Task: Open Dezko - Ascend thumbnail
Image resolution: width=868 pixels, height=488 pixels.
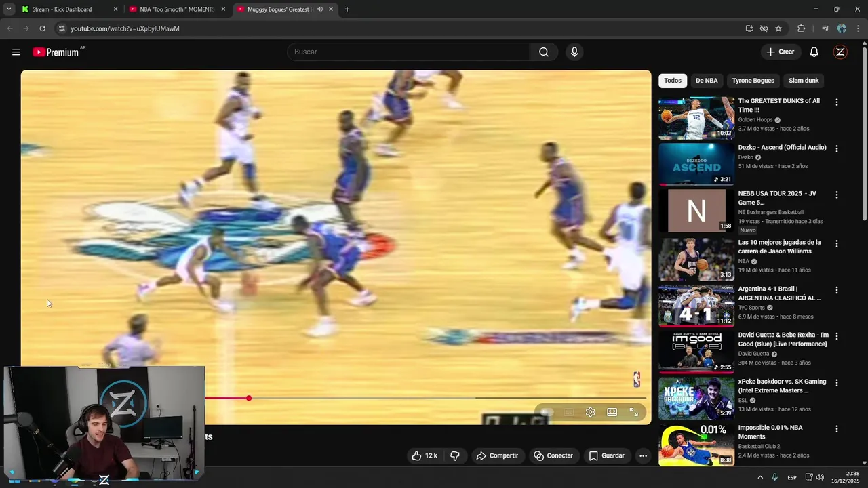Action: point(696,164)
